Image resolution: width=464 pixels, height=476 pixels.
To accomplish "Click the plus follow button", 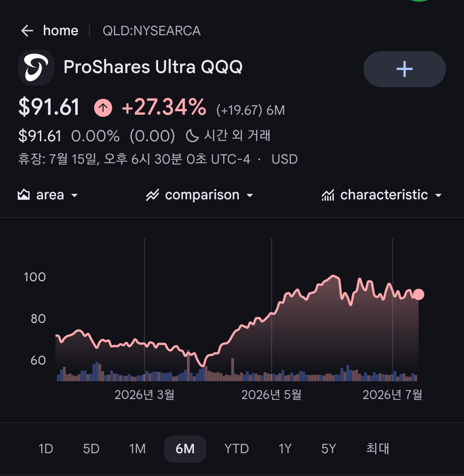I will click(404, 69).
